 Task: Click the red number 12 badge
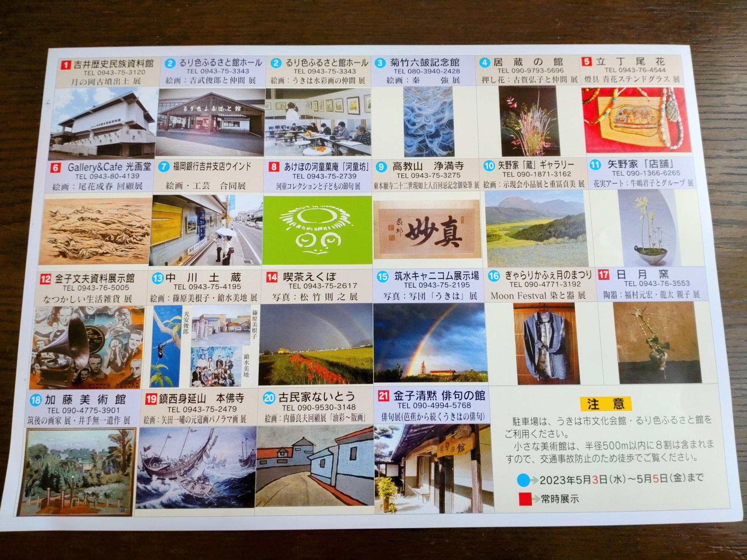pos(45,279)
